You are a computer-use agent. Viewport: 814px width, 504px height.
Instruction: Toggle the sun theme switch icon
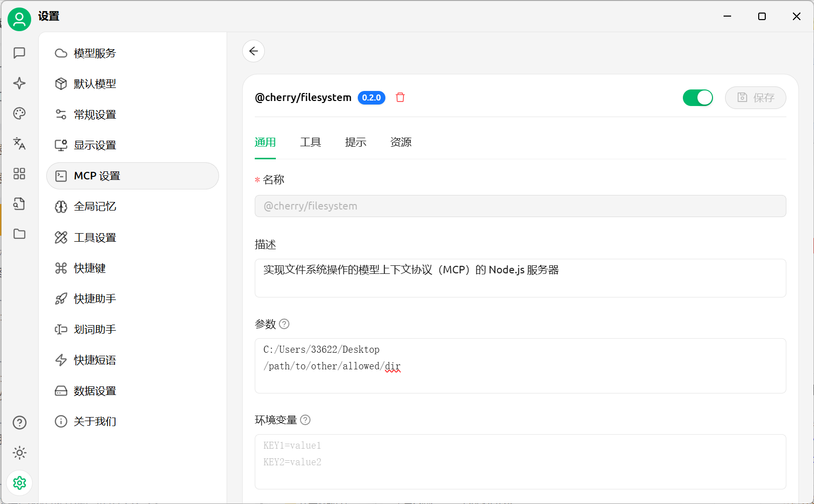pos(20,453)
